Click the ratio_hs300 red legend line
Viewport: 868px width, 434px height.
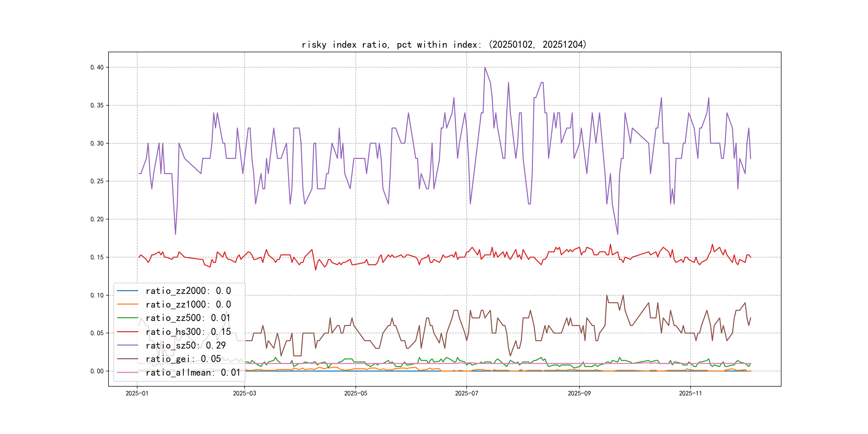(x=127, y=332)
